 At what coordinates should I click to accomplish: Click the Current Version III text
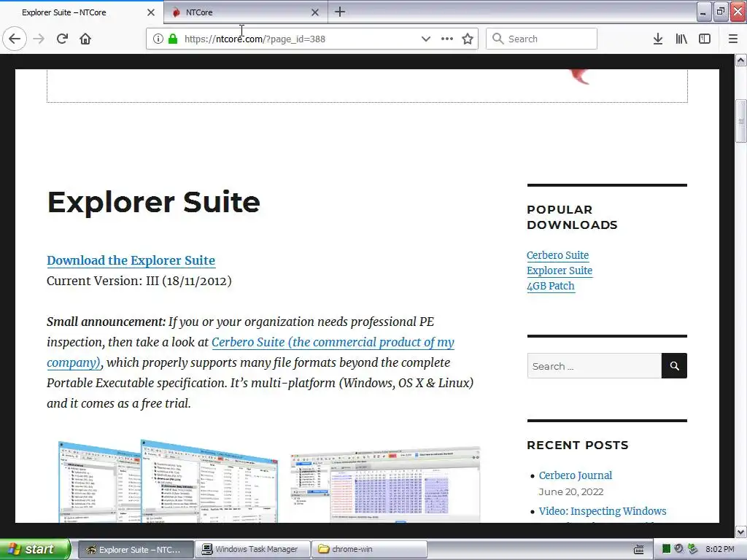coord(139,281)
